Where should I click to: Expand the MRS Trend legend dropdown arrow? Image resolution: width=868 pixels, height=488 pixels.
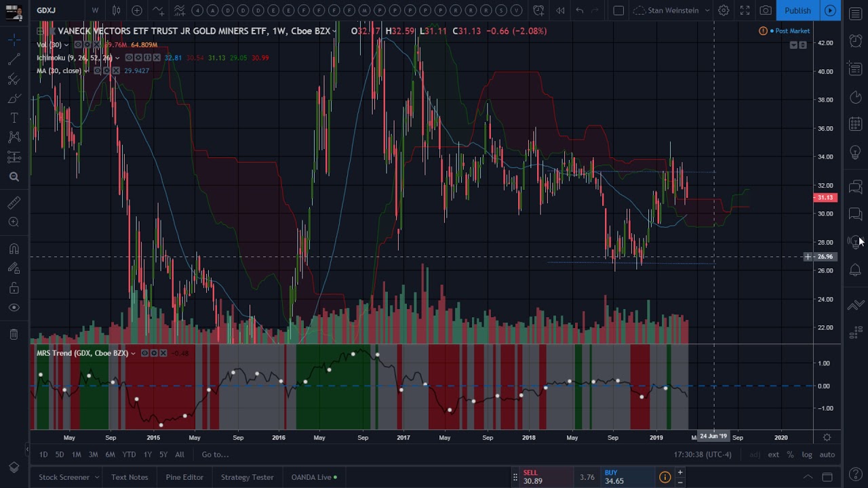click(x=133, y=353)
